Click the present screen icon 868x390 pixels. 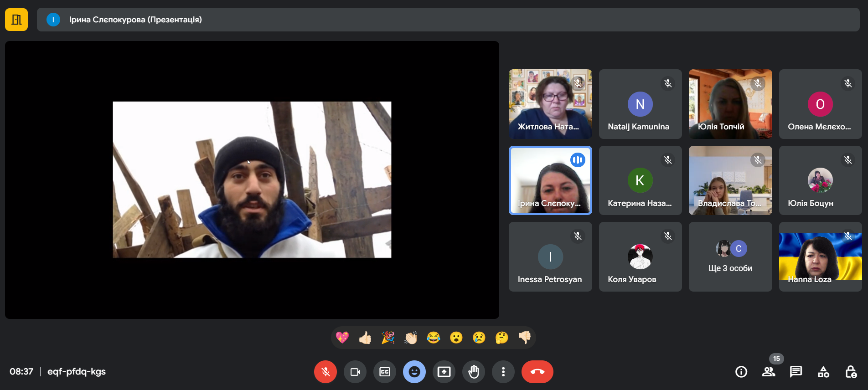444,372
